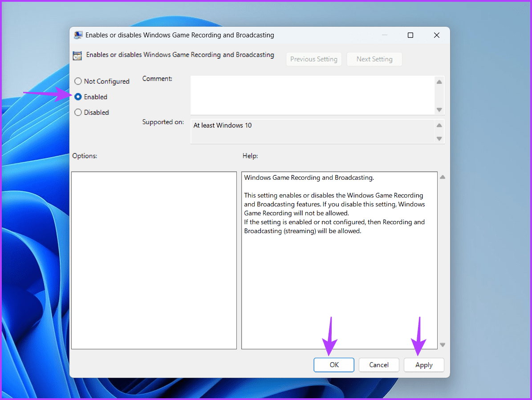
Task: Click the 'Options:' label
Action: (85, 156)
